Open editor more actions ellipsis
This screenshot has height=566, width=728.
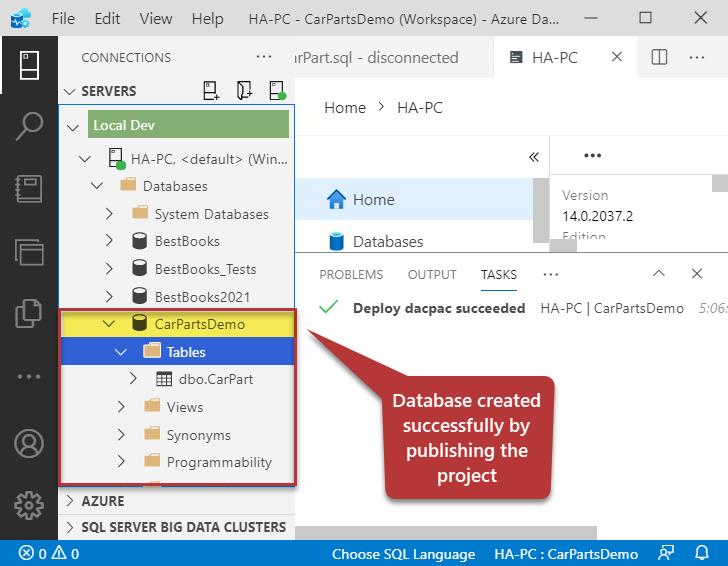tap(696, 58)
